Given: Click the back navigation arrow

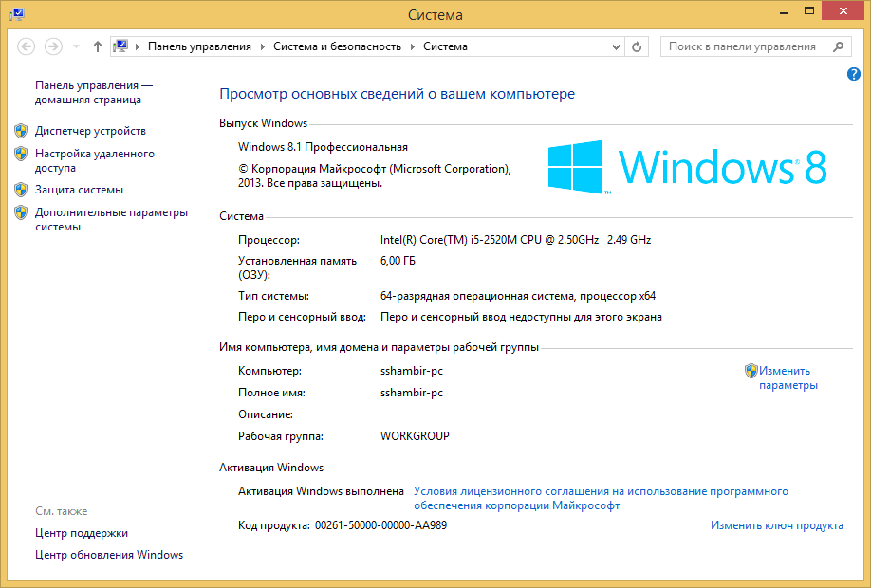Looking at the screenshot, I should [x=26, y=46].
